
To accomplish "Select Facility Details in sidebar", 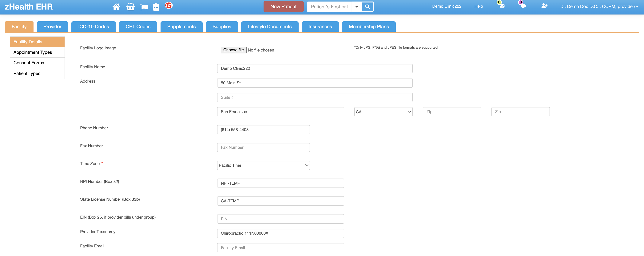I will pyautogui.click(x=37, y=42).
